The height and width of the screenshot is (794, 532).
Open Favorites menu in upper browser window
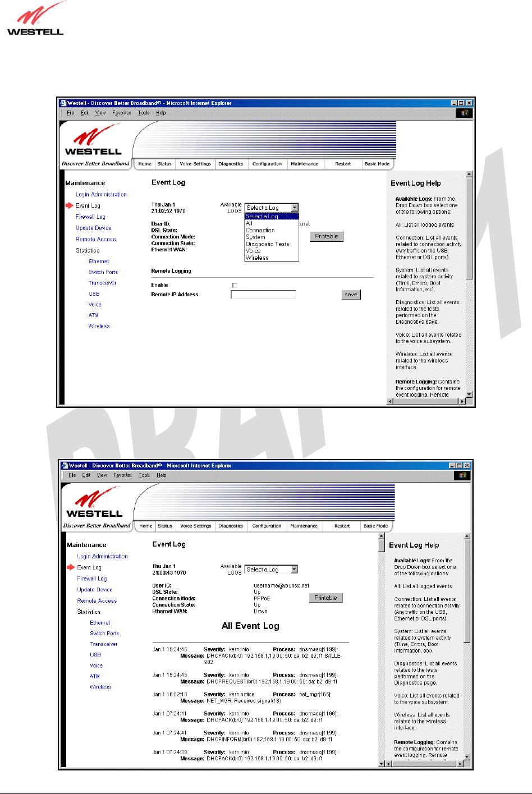pyautogui.click(x=122, y=113)
